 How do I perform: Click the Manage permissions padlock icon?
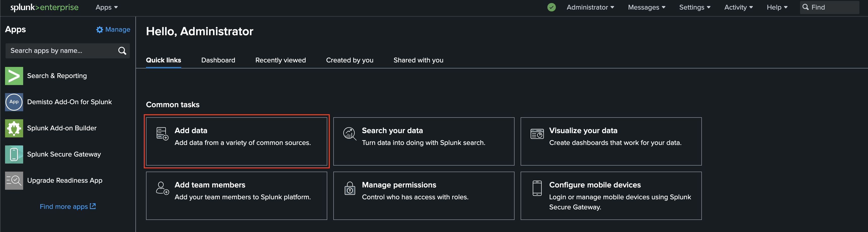349,188
